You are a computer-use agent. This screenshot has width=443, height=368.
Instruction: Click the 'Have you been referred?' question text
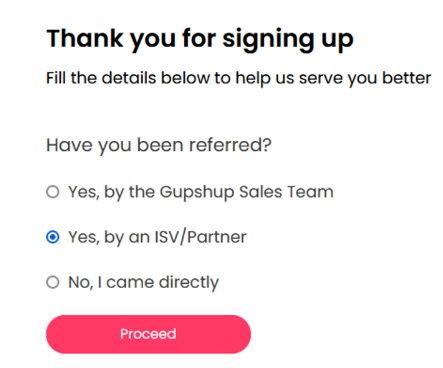click(x=159, y=145)
